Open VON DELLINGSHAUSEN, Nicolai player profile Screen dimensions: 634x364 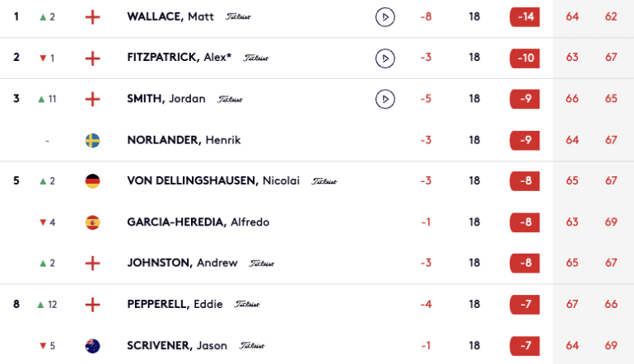213,180
